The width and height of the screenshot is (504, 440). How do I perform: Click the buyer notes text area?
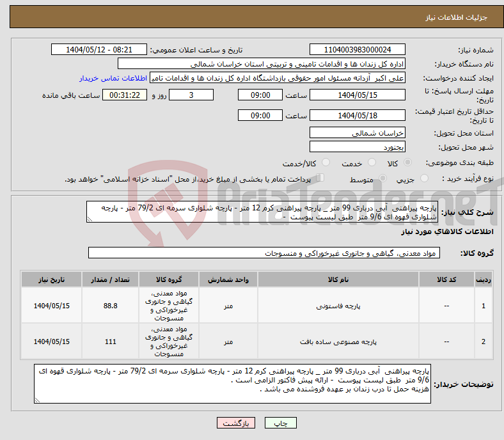click(x=232, y=384)
